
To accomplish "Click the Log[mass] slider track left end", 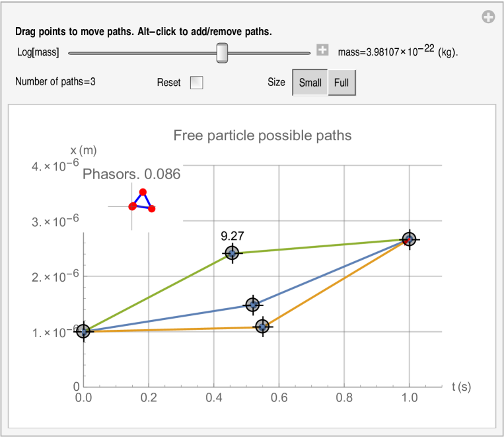I will pyautogui.click(x=71, y=52).
